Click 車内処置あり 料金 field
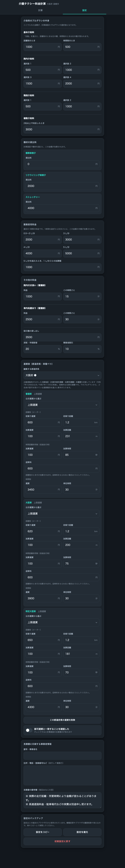The width and height of the screenshot is (125, 868). coord(43,319)
